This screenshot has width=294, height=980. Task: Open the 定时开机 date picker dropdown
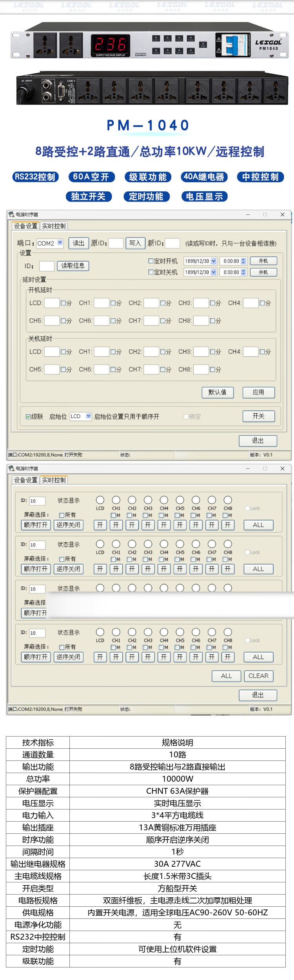click(x=214, y=261)
